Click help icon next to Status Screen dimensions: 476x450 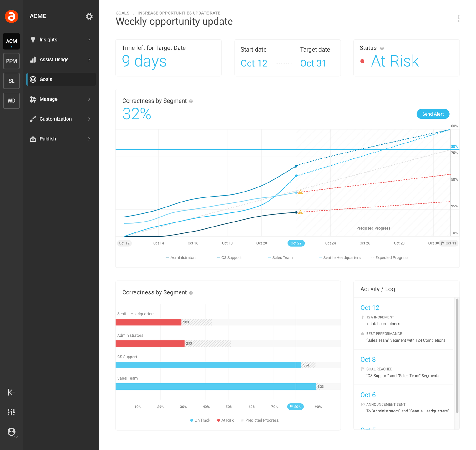[x=382, y=48]
